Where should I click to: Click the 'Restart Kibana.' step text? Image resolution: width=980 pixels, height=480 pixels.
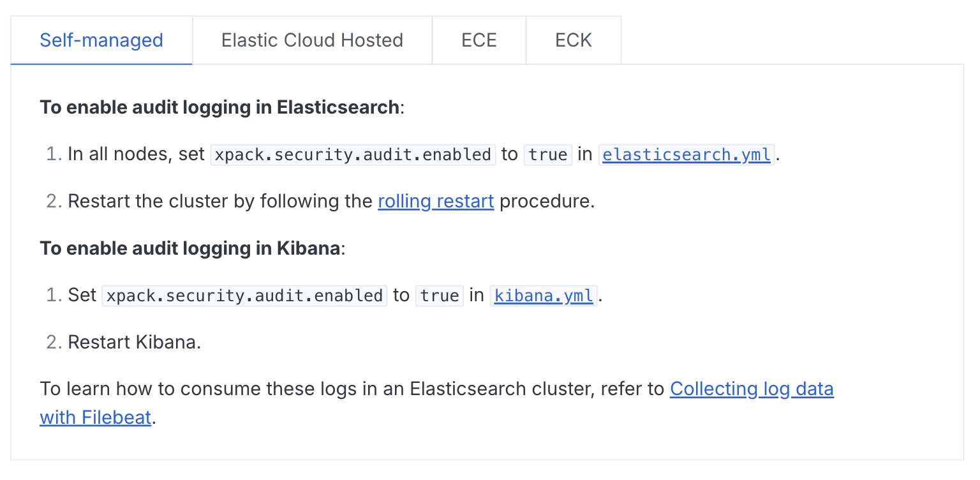click(x=135, y=343)
